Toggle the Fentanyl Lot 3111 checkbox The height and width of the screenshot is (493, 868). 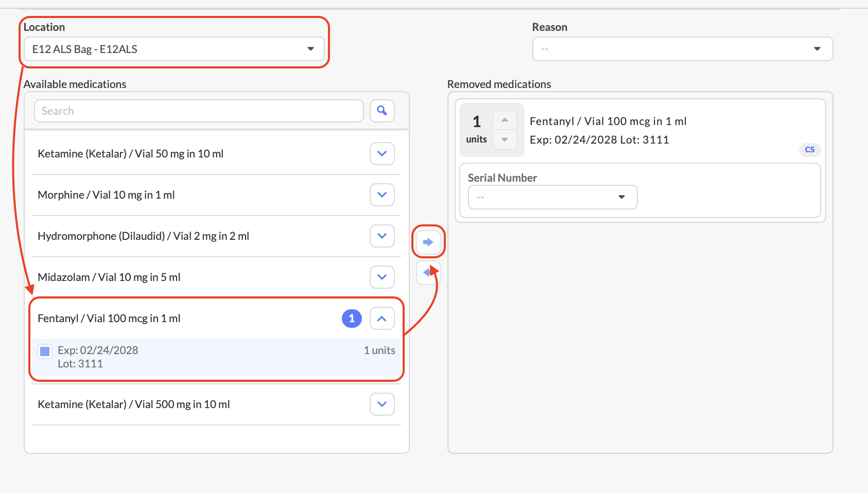point(45,351)
